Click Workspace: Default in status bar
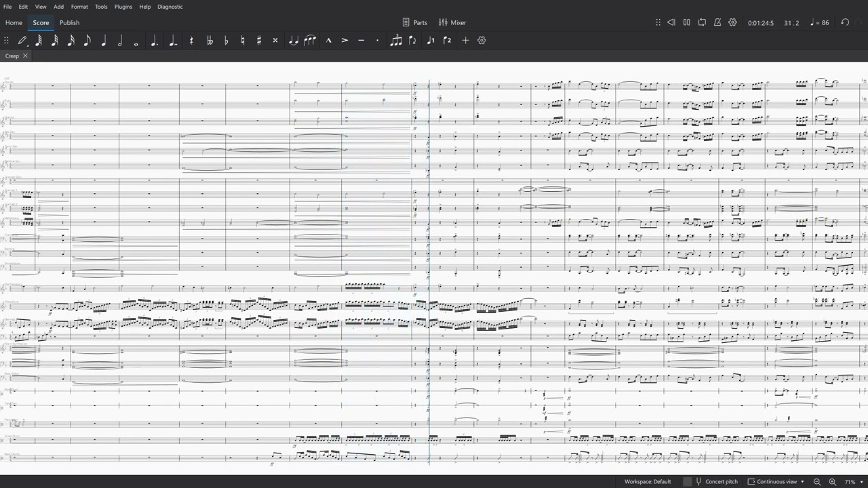 coord(648,482)
